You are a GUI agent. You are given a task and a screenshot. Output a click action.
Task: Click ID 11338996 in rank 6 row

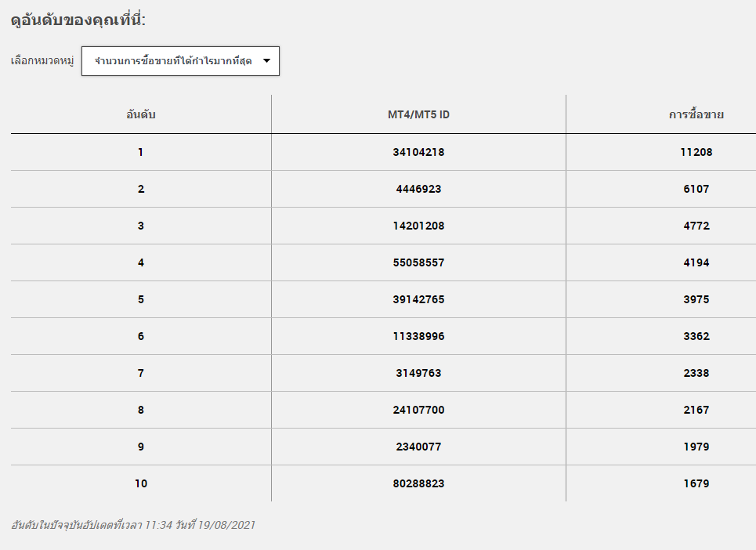coord(418,336)
